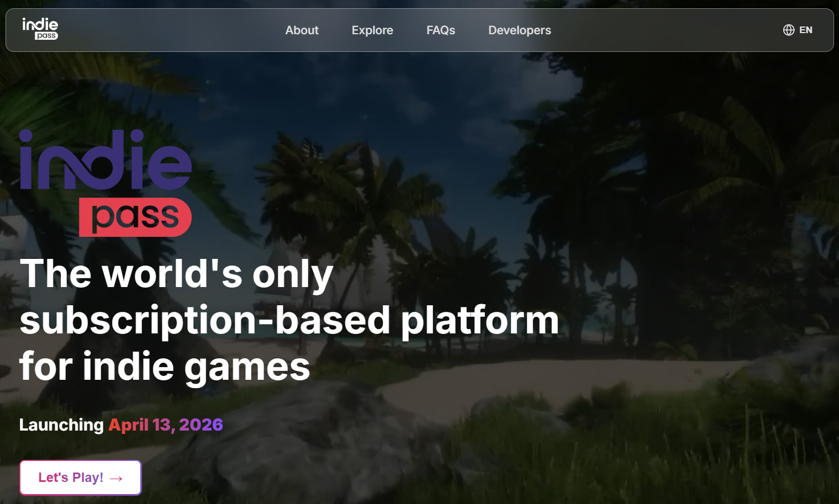The height and width of the screenshot is (504, 839).
Task: Click the for indie games headline line
Action: pyautogui.click(x=165, y=367)
